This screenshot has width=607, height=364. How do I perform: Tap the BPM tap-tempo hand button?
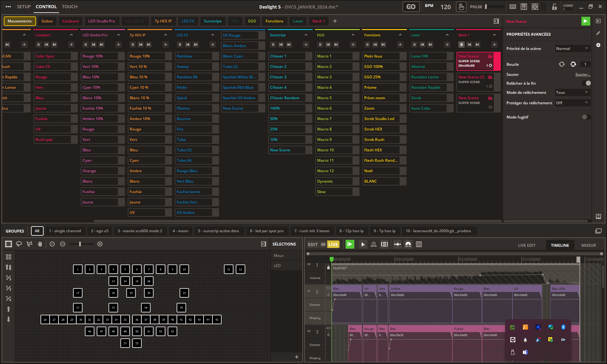461,7
